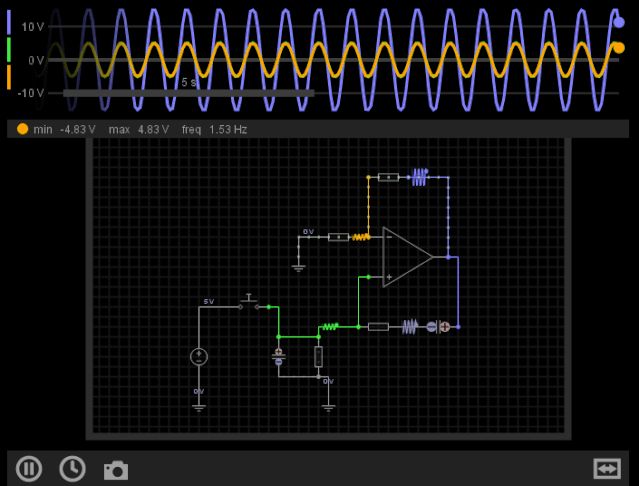Toggle the expand-width arrows button

(607, 469)
